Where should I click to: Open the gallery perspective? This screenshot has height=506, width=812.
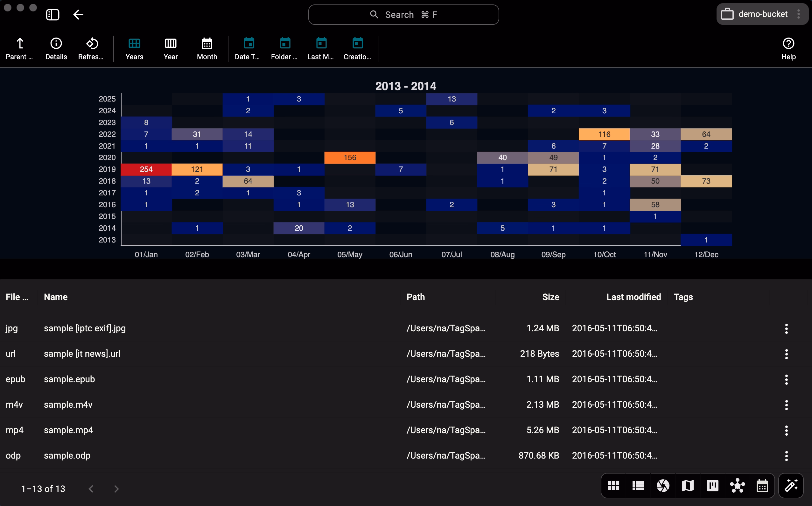pyautogui.click(x=663, y=485)
